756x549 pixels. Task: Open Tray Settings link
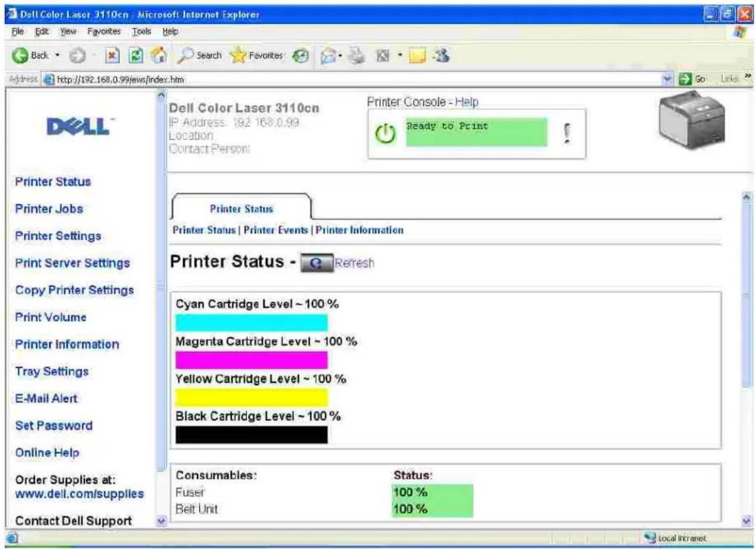(x=51, y=371)
